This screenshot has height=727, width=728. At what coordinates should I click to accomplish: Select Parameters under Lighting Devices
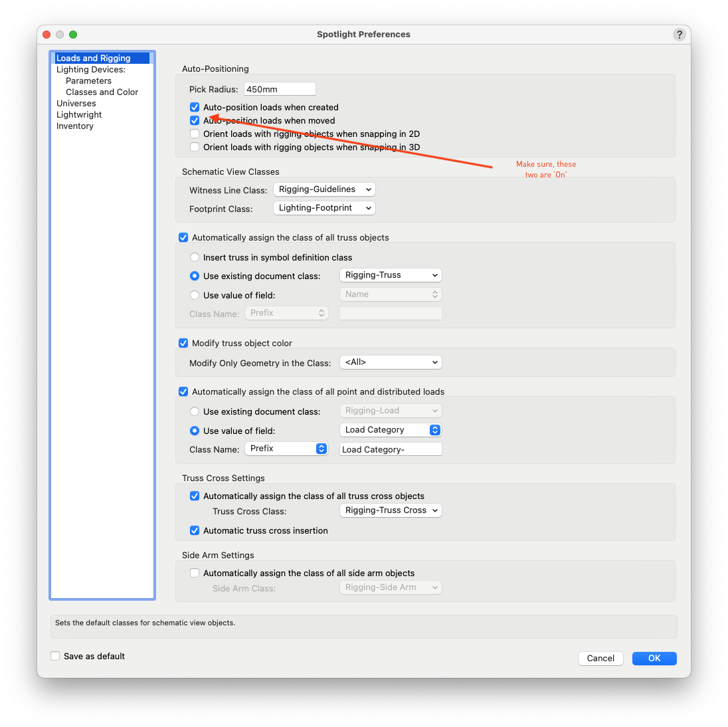[88, 81]
